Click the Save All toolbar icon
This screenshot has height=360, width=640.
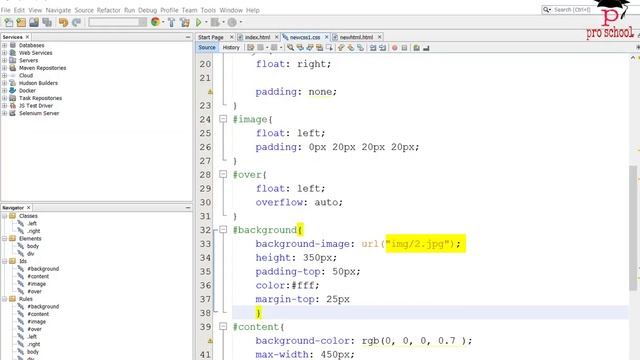tap(47, 22)
